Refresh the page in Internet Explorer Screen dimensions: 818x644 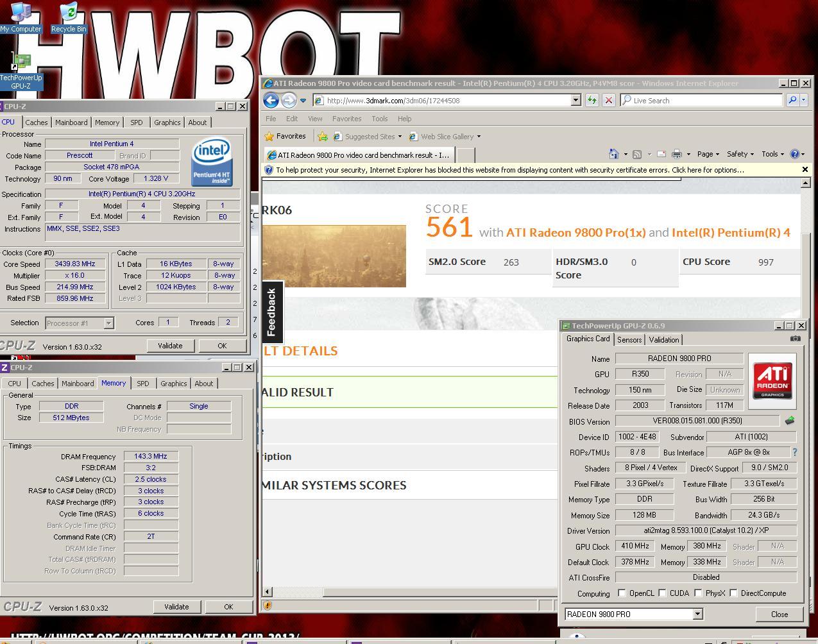point(592,100)
